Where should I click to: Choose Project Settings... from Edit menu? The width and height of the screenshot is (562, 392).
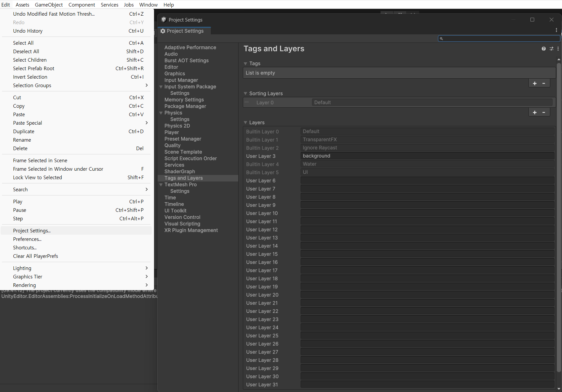[x=77, y=231]
